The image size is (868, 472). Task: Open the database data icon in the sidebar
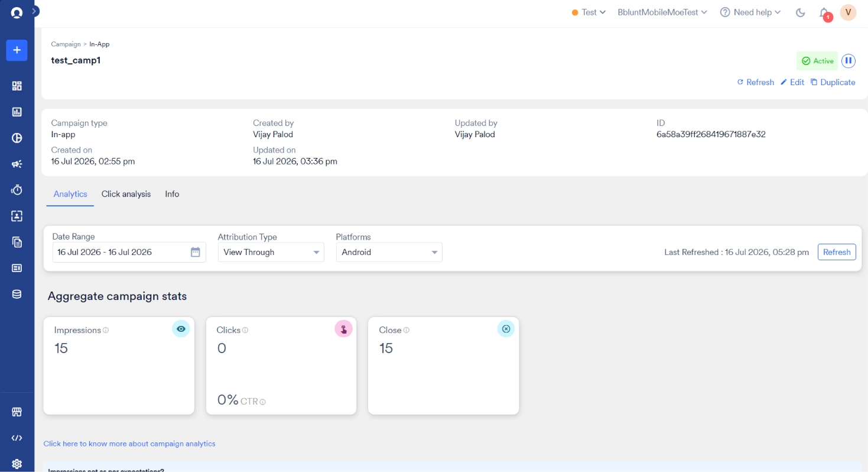[x=17, y=294]
